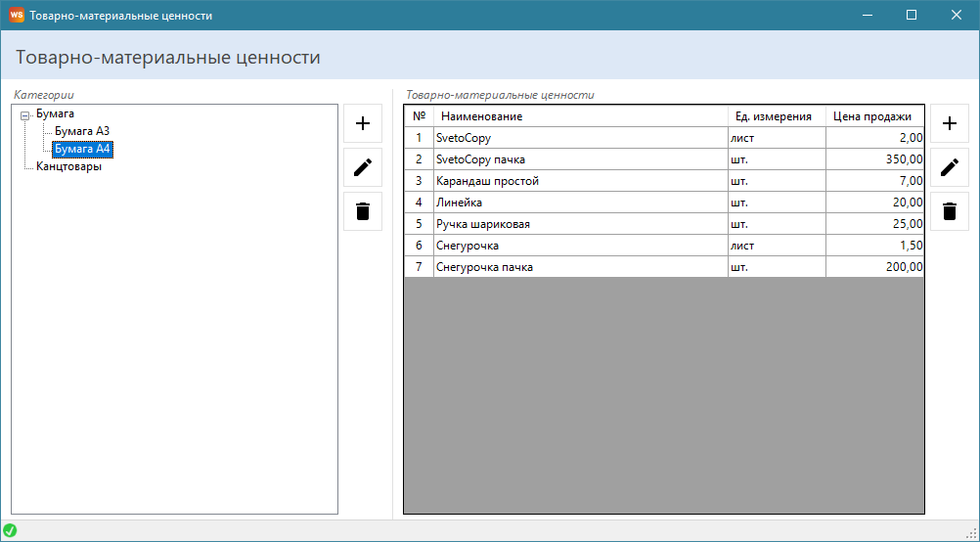Click the green status checkmark icon
980x542 pixels.
pyautogui.click(x=10, y=530)
